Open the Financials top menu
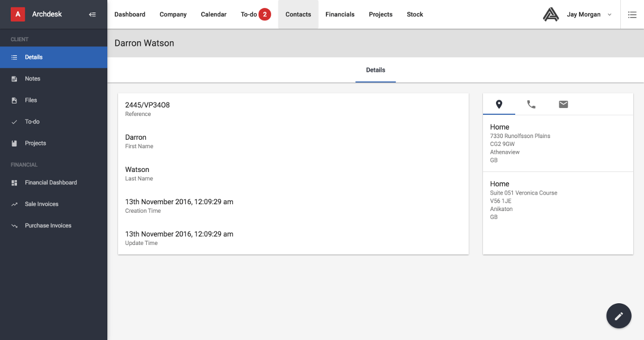Viewport: 644px width, 340px height. click(340, 14)
